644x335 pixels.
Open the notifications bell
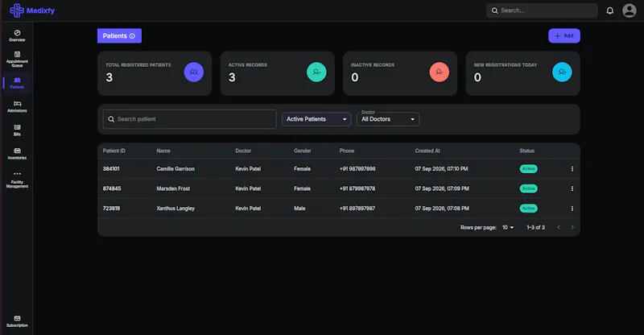tap(610, 10)
